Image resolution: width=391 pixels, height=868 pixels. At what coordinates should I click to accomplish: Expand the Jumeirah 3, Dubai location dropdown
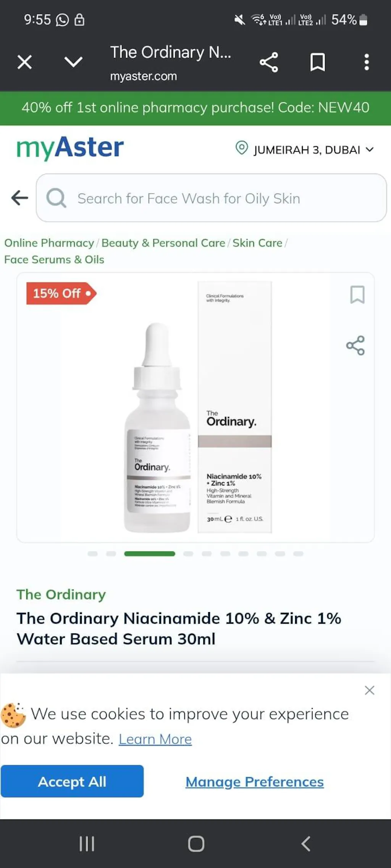(x=305, y=149)
